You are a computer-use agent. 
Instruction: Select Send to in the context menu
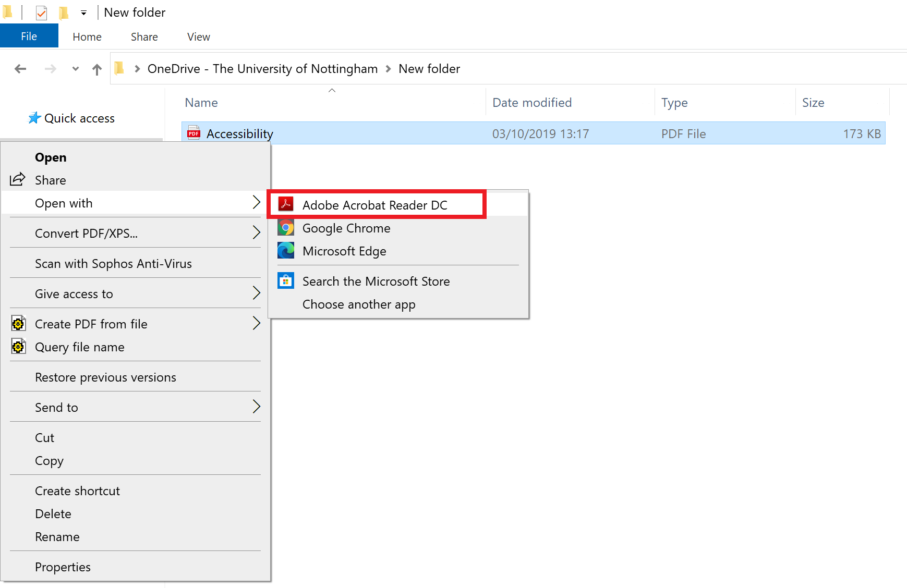pyautogui.click(x=136, y=408)
